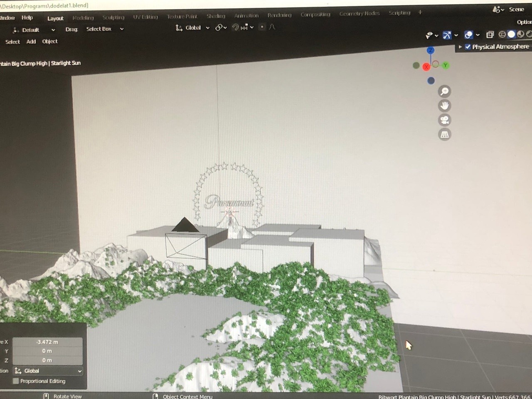Click the Move Z value field
Screen dimensions: 532x399
(x=47, y=360)
